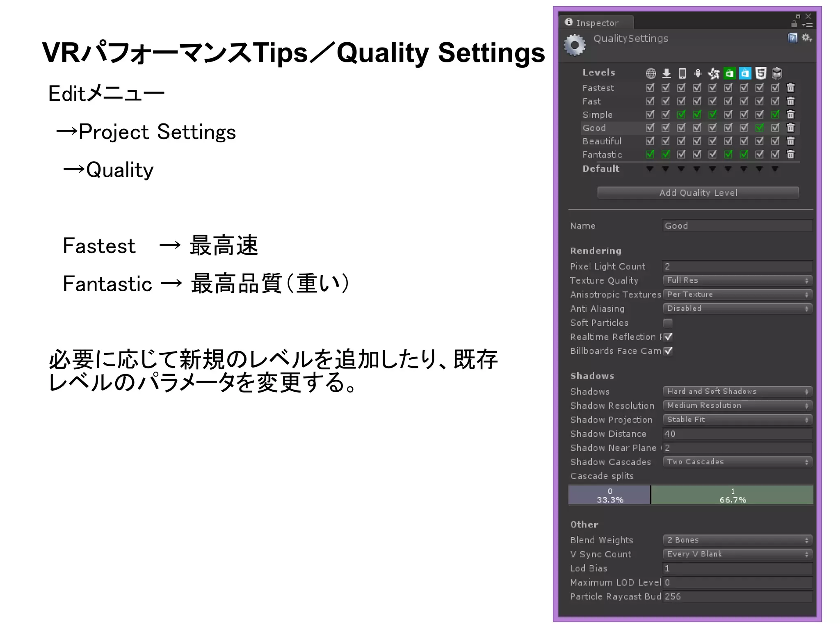The width and height of the screenshot is (840, 630).
Task: Click the Particle Raycast Budget field showing 256
Action: 737,597
